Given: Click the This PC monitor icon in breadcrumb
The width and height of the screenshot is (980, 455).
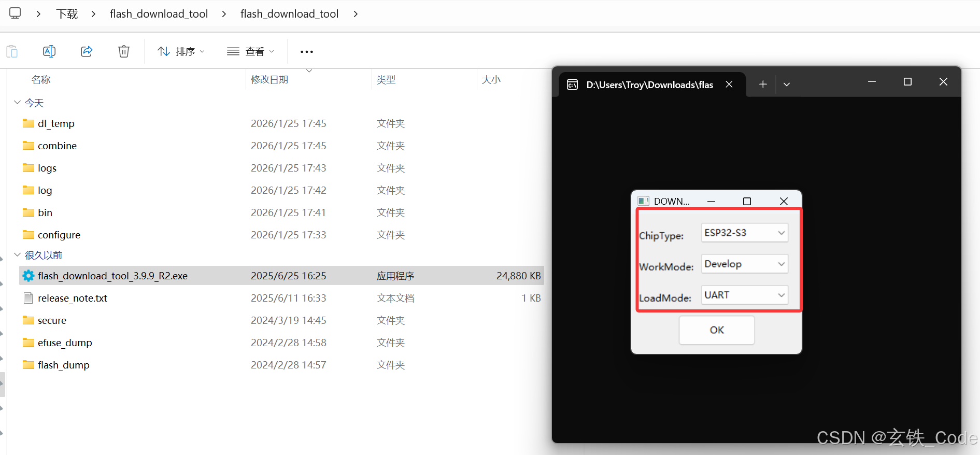Looking at the screenshot, I should [15, 13].
